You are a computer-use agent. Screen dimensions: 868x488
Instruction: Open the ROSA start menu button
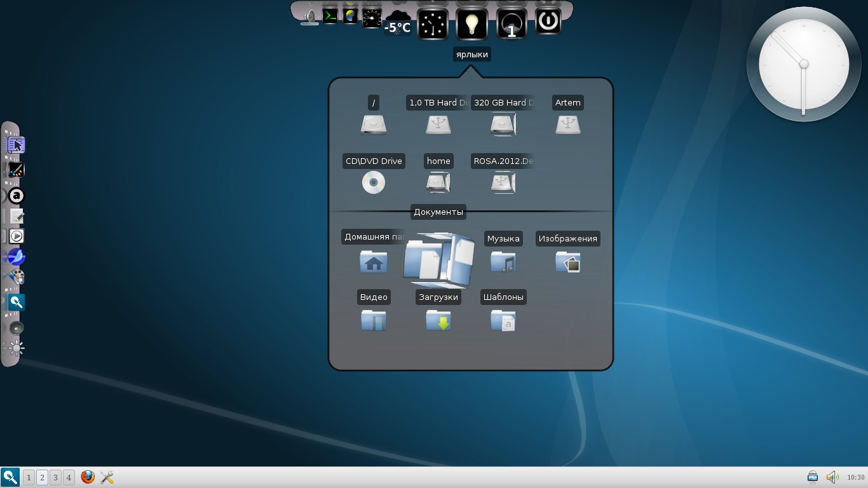[x=10, y=477]
